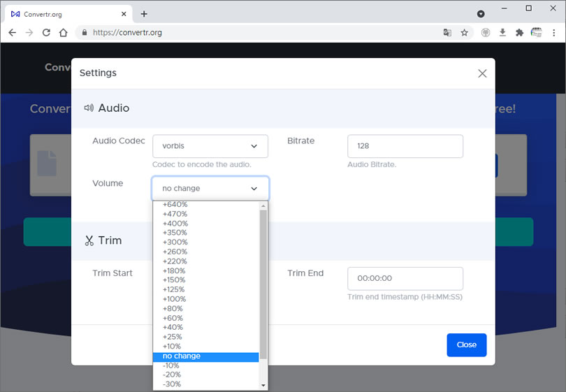Select +400% volume option
The height and width of the screenshot is (392, 566).
tap(205, 224)
